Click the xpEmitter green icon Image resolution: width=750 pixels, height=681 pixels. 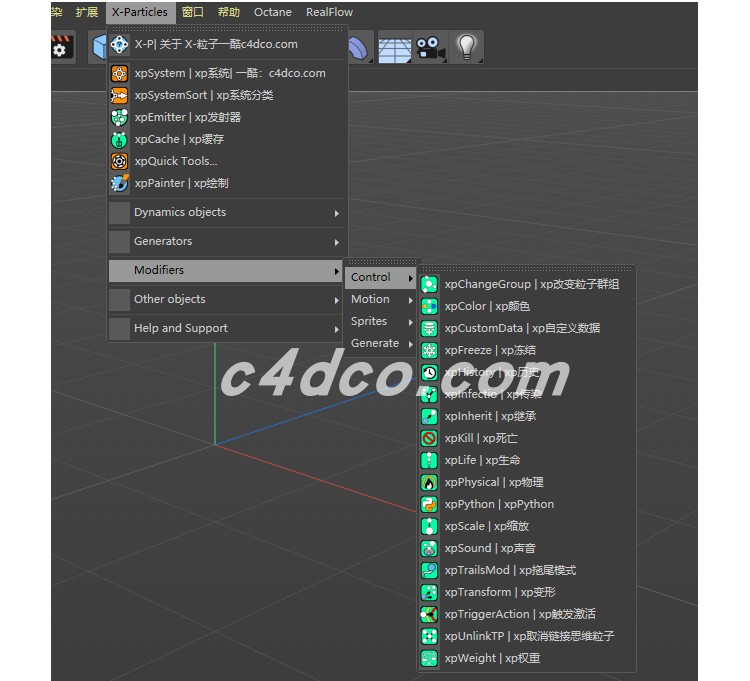click(x=119, y=117)
